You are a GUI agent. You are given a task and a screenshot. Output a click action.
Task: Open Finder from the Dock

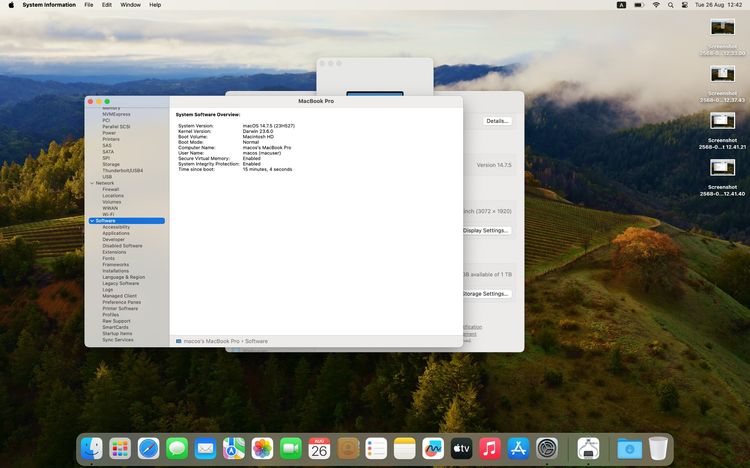tap(91, 449)
